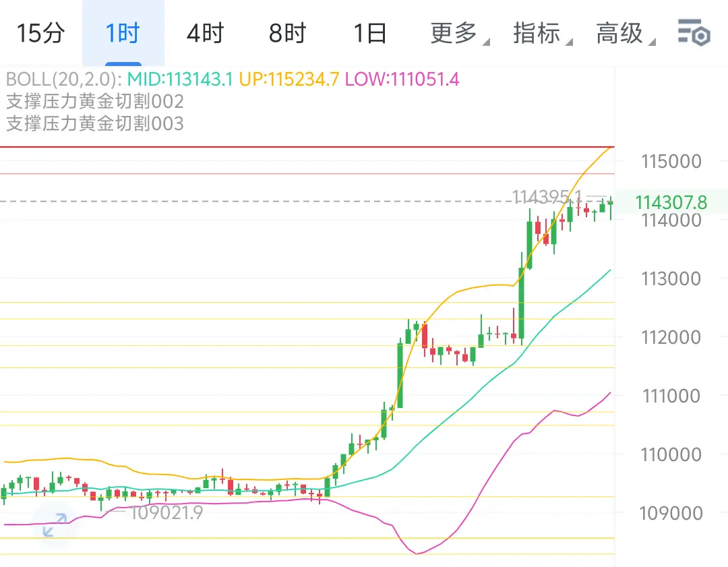Select indicator 支撑压力黄金切割002
The height and width of the screenshot is (567, 728).
coord(95,101)
